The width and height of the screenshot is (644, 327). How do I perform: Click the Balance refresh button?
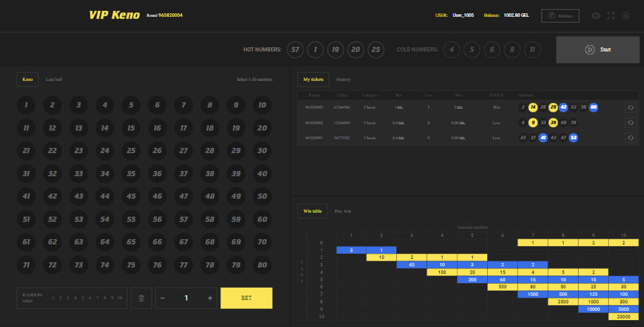(x=560, y=16)
